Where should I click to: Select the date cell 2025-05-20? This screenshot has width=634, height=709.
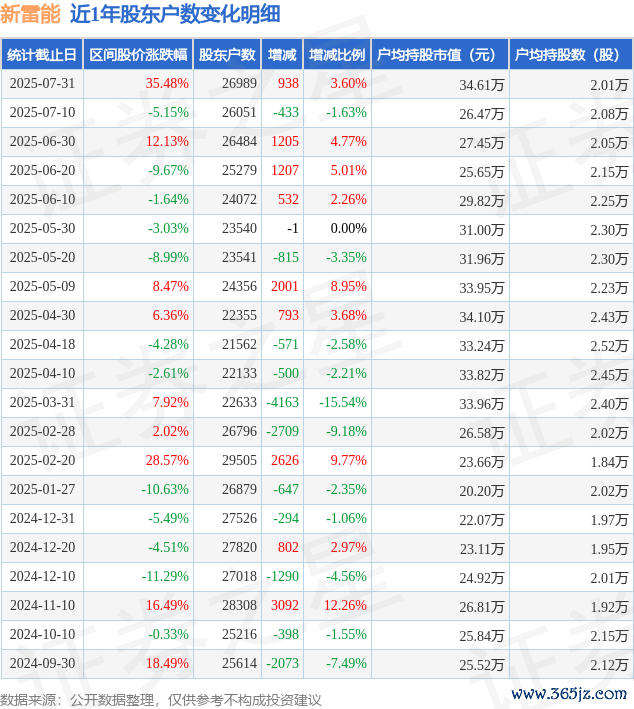[43, 257]
